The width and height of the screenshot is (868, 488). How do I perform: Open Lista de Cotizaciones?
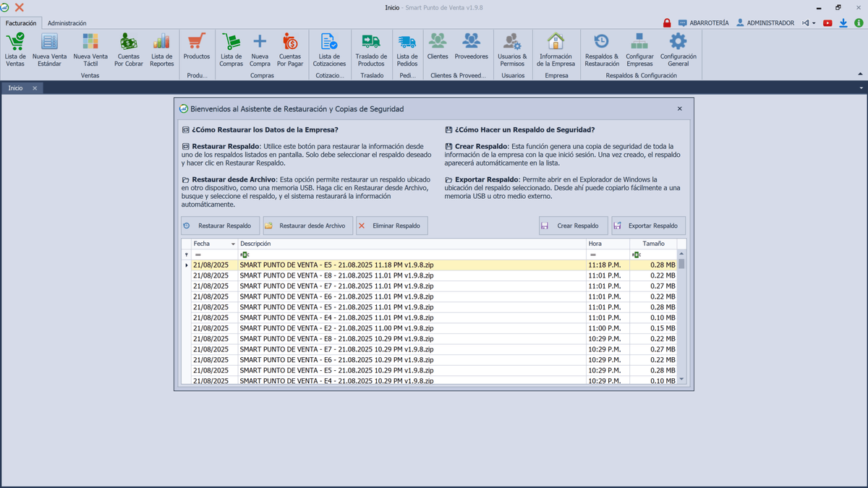coord(329,50)
